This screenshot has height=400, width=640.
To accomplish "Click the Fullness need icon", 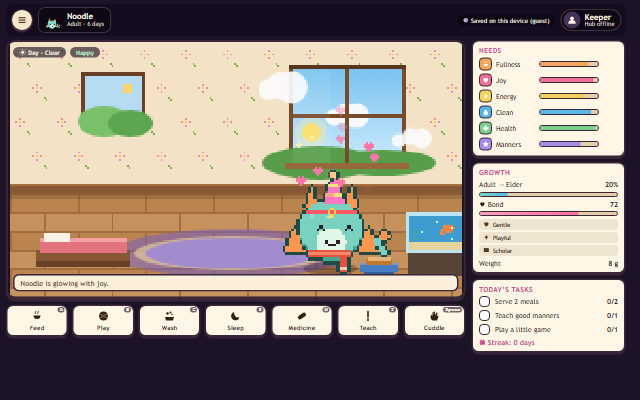I will pos(485,64).
